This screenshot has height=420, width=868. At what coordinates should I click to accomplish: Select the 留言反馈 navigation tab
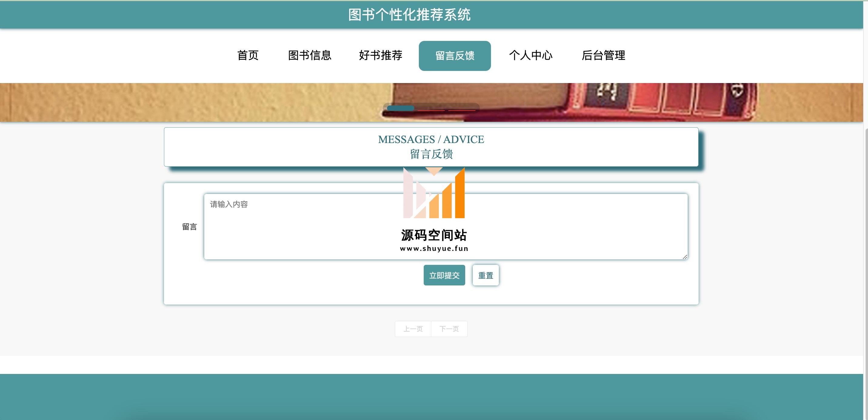(455, 55)
